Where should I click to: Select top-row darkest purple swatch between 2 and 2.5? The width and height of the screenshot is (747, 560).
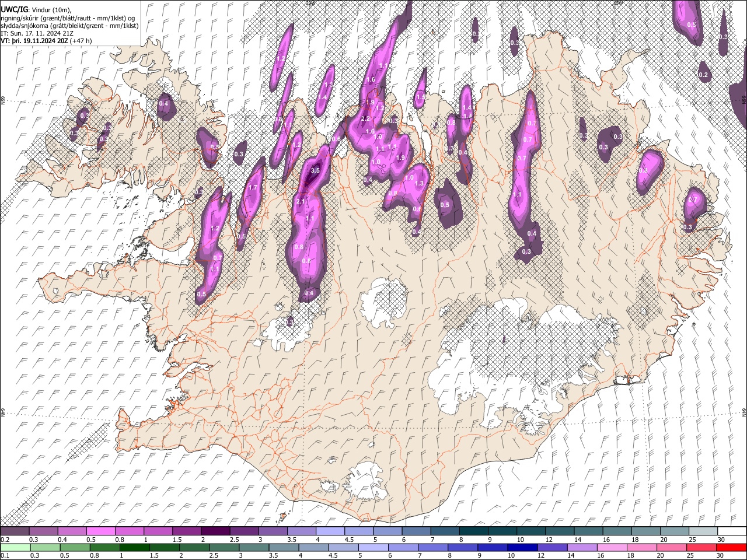tap(215, 531)
